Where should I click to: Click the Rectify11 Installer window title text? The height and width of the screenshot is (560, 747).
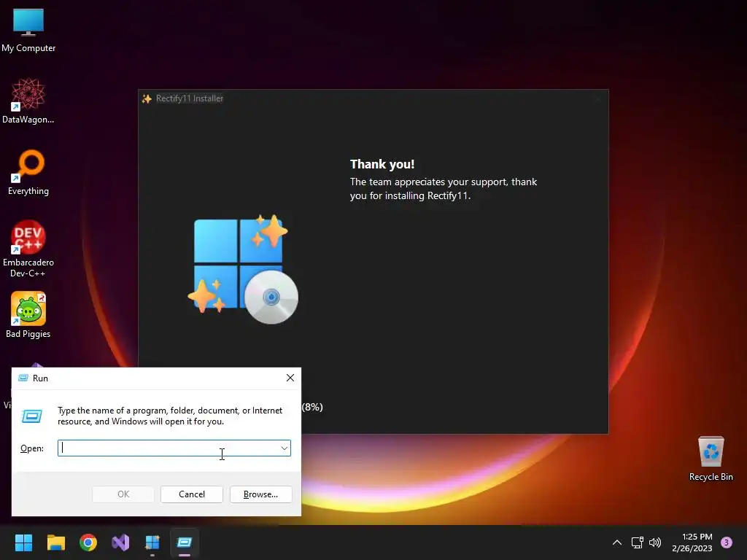pos(190,98)
